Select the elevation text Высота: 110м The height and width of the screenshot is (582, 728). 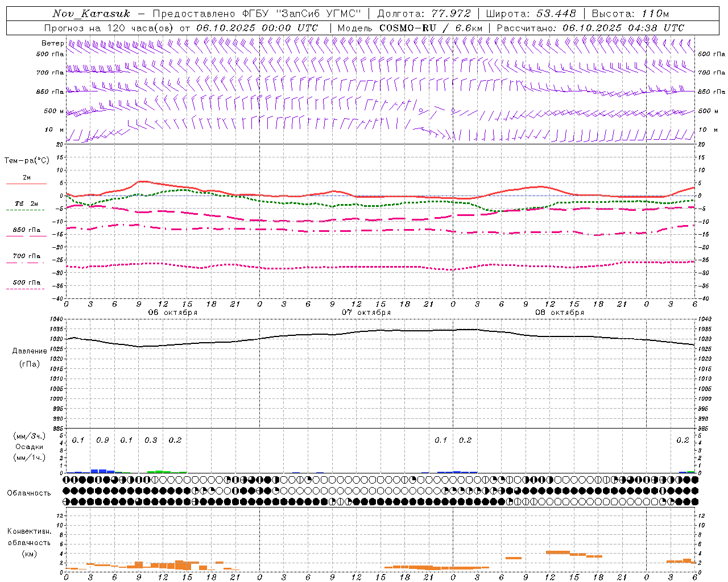tap(630, 14)
